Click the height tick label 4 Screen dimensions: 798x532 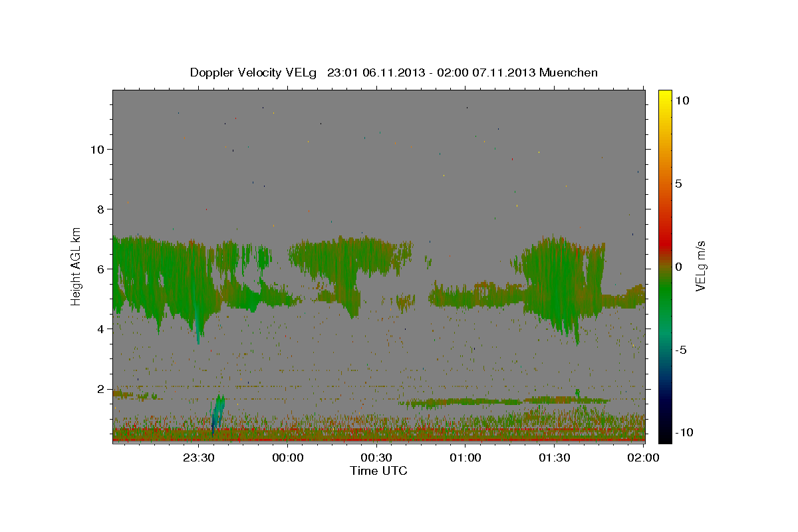(x=101, y=329)
